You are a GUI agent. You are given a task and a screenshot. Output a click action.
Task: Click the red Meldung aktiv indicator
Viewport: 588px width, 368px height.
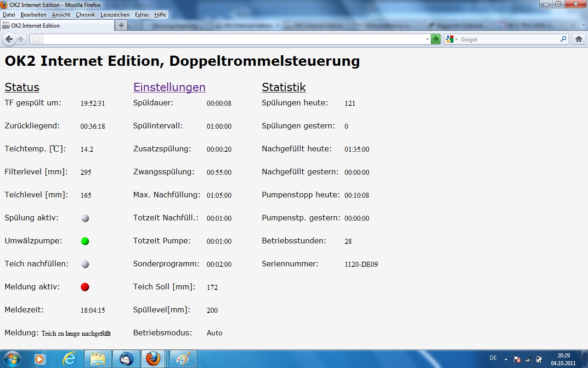(x=85, y=287)
